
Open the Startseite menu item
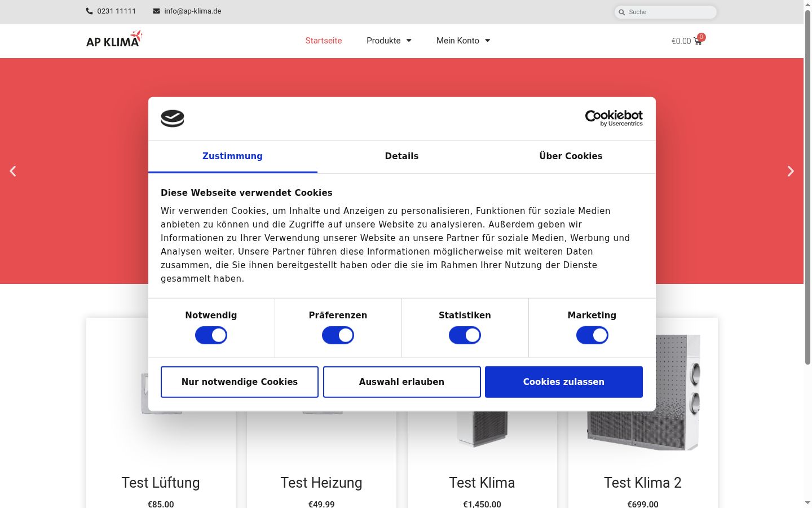coord(324,41)
